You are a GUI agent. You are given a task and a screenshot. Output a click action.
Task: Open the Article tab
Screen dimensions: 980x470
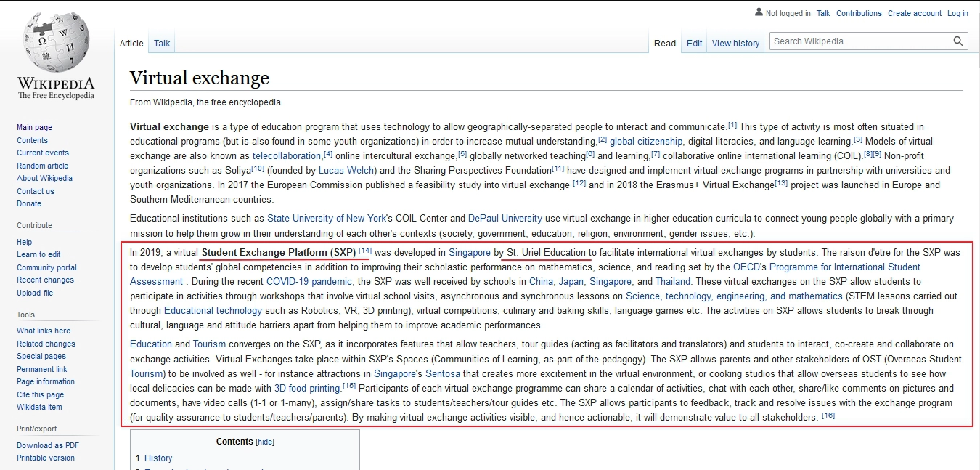(131, 44)
